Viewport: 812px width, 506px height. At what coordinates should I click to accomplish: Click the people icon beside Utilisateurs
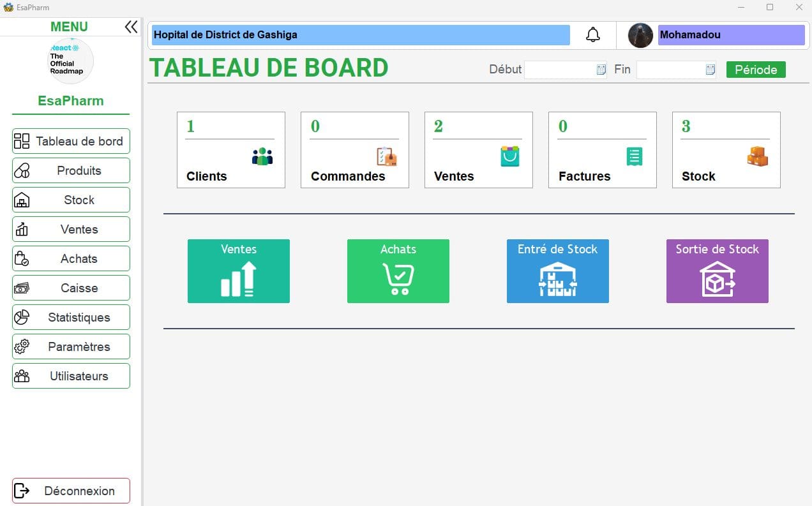(x=22, y=376)
